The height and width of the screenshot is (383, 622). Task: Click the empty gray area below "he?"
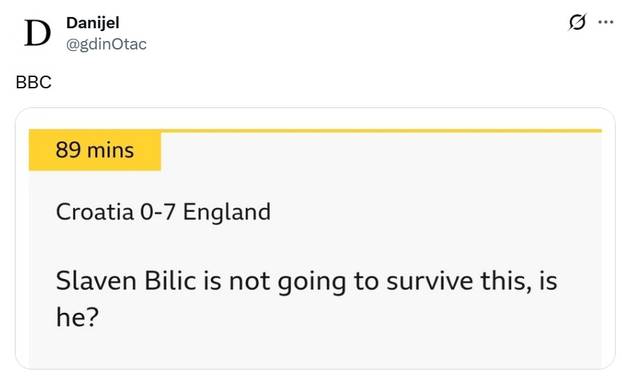[x=315, y=349]
